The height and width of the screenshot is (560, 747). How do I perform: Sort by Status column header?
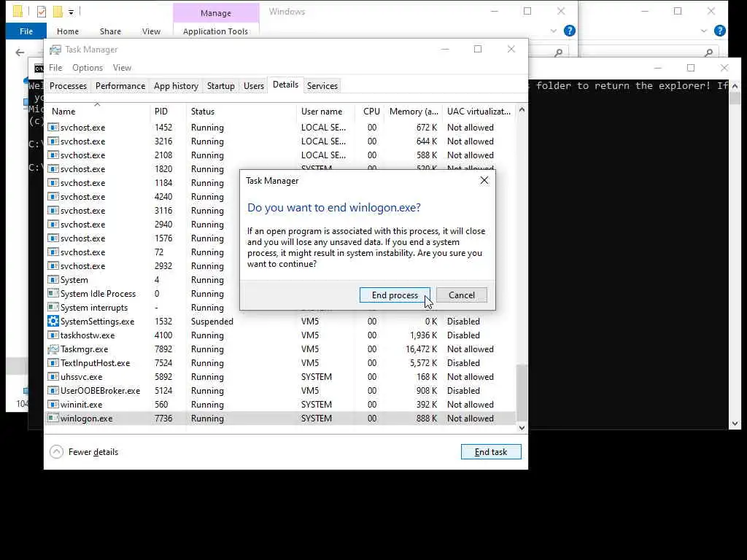241,112
